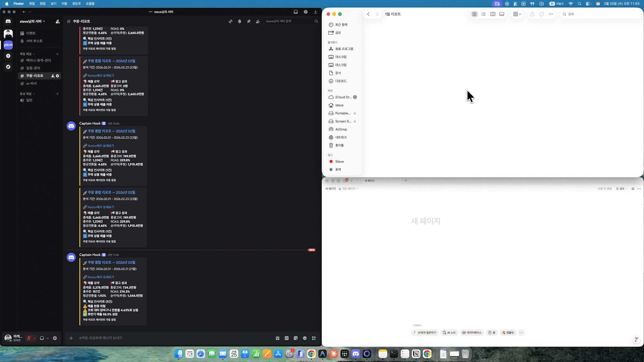The width and height of the screenshot is (644, 362).
Task: Open 편집 menu in menu bar
Action: point(43,4)
